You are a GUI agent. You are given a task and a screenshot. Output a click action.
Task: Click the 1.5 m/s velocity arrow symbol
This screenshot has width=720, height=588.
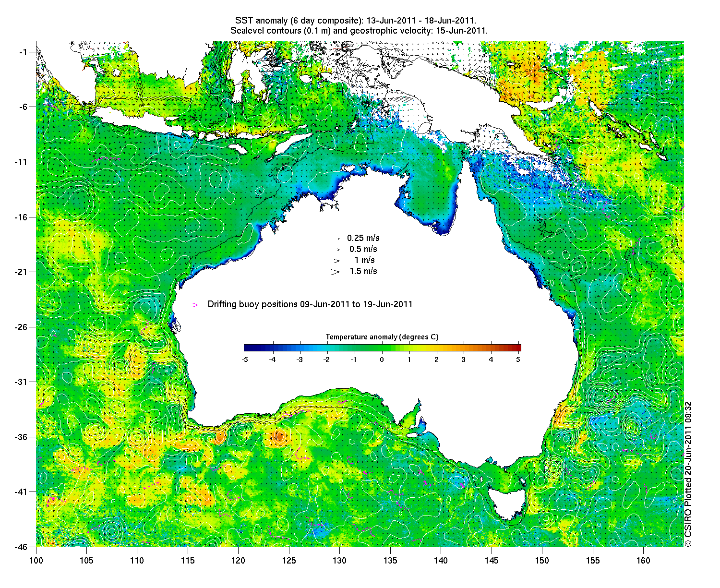point(335,272)
